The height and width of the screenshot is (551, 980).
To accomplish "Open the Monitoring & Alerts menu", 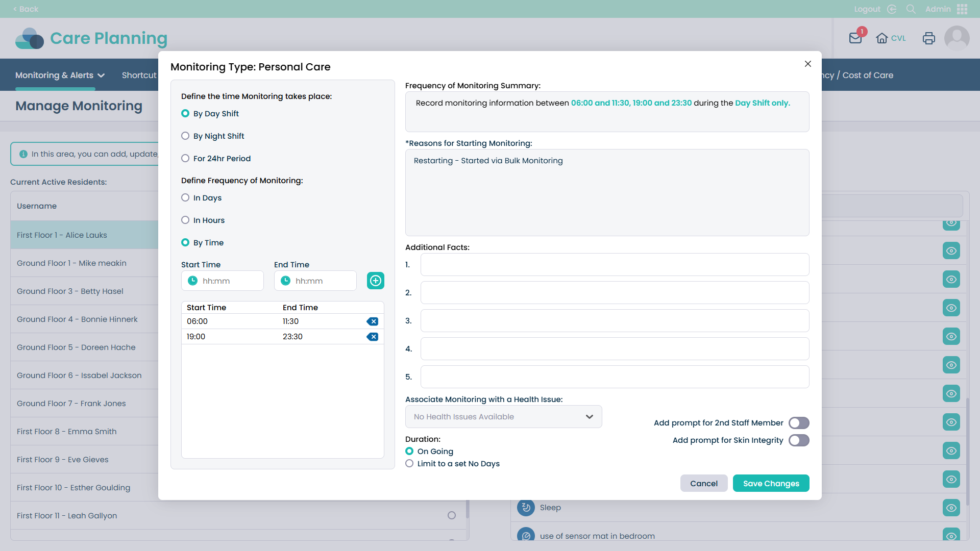I will point(60,75).
